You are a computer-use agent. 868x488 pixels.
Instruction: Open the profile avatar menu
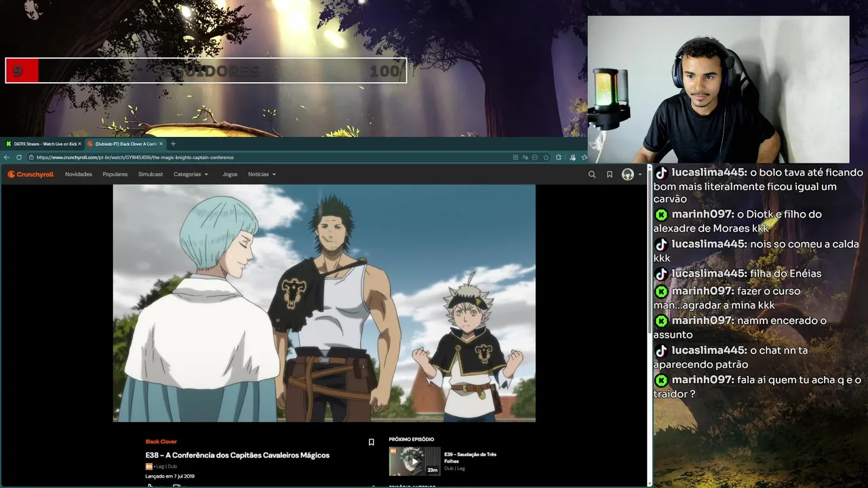click(628, 174)
